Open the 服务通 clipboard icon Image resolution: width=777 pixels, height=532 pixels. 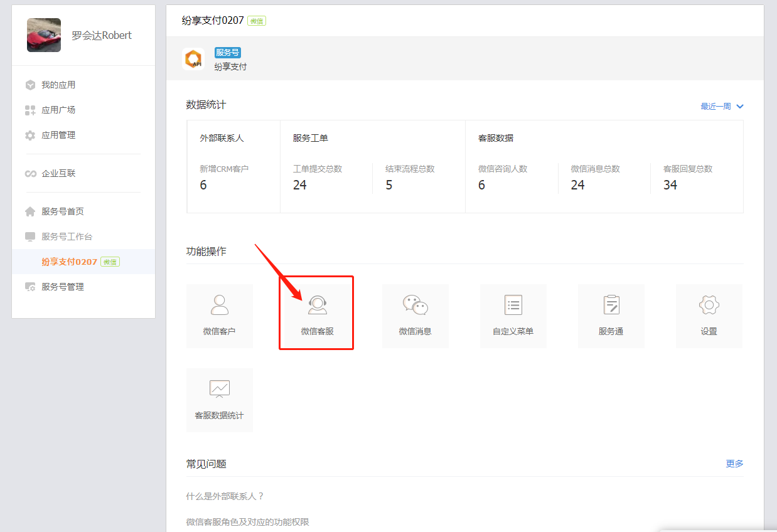point(611,306)
